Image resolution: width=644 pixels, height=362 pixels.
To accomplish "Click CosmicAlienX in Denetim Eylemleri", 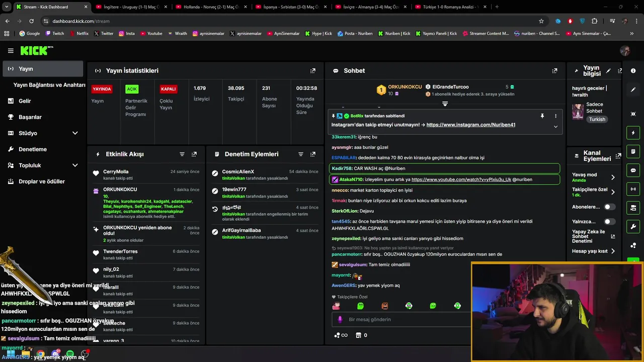I will click(x=238, y=172).
